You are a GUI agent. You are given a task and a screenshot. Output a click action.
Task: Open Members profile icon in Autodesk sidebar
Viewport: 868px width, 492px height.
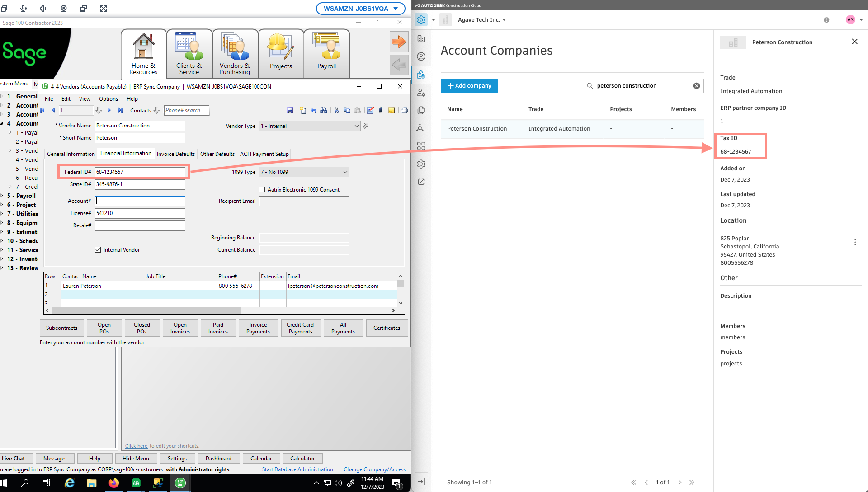(x=421, y=56)
